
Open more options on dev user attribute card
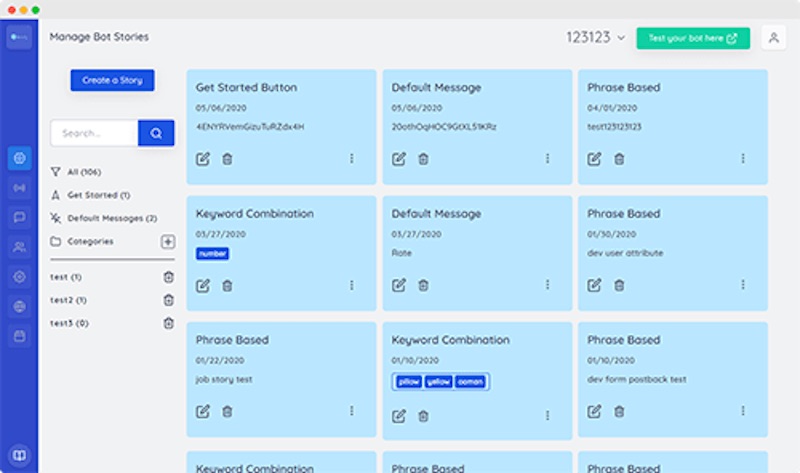(743, 284)
